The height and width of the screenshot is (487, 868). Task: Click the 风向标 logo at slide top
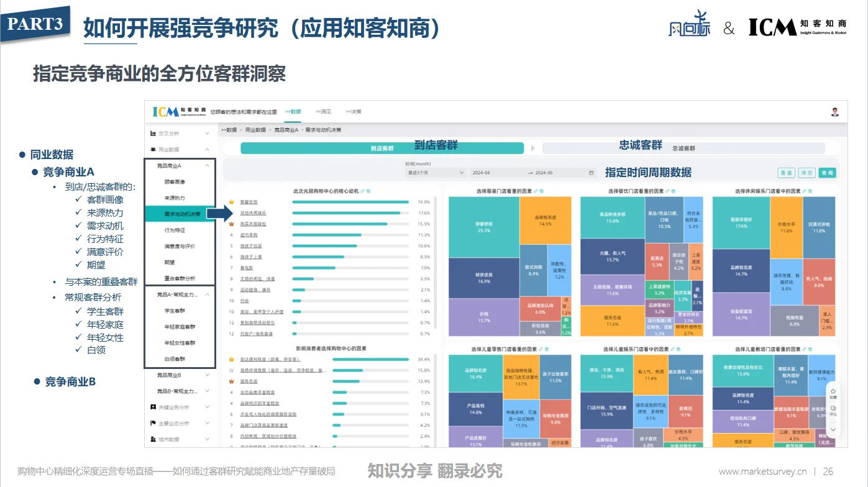click(x=689, y=25)
